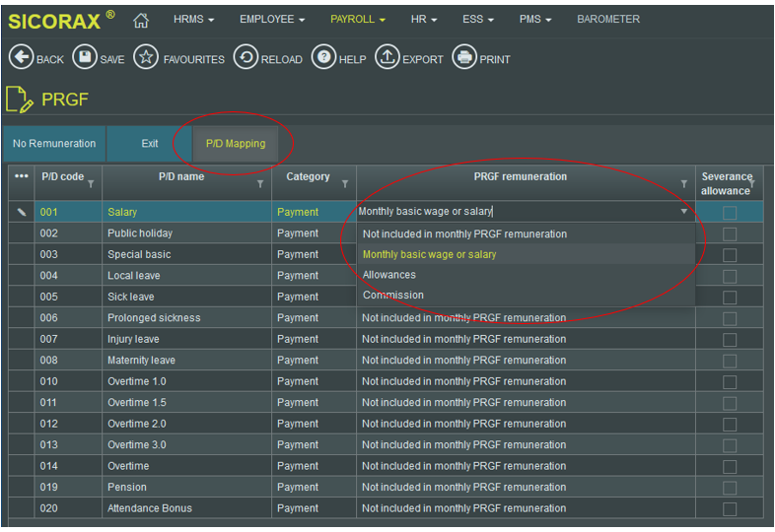775x532 pixels.
Task: Switch to the P/D Mapping tab
Action: (x=235, y=144)
